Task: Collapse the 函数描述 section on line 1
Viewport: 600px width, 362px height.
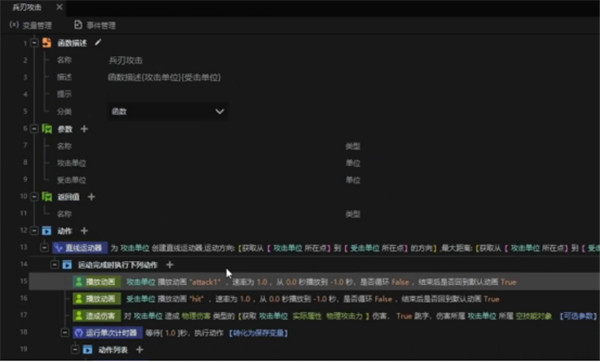Action: pos(34,42)
